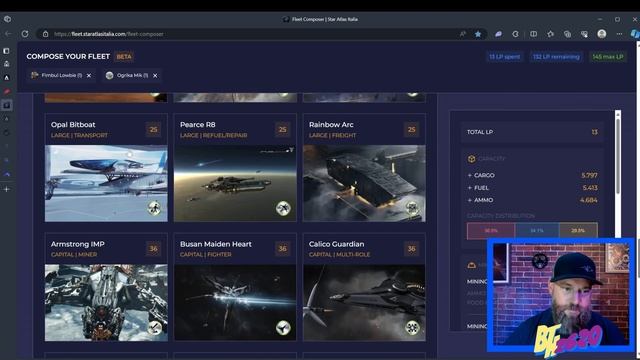Click Rainbow Arc 25 LP cost badge
Screen dimensions: 640x360
(411, 129)
